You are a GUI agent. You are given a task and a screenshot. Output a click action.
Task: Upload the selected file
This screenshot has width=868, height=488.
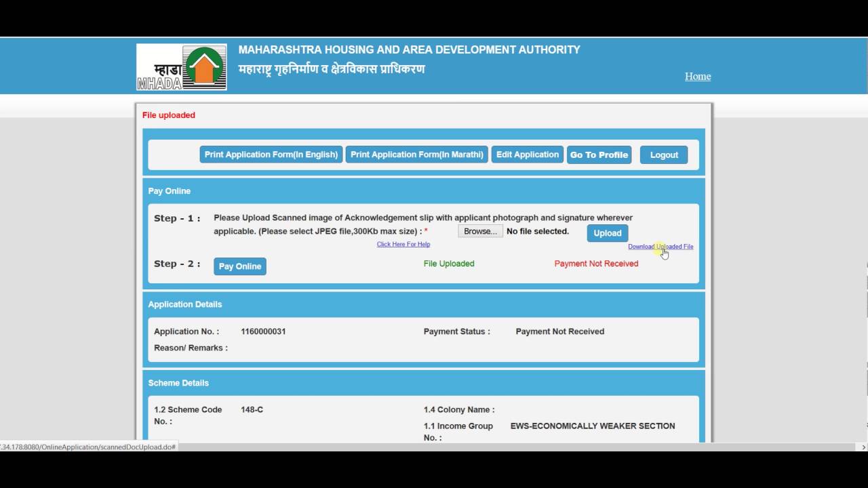click(608, 233)
